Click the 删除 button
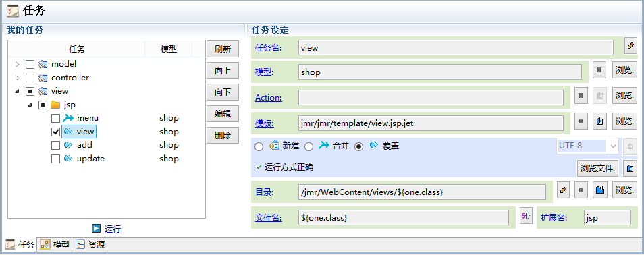The width and height of the screenshot is (644, 255). pos(223,135)
